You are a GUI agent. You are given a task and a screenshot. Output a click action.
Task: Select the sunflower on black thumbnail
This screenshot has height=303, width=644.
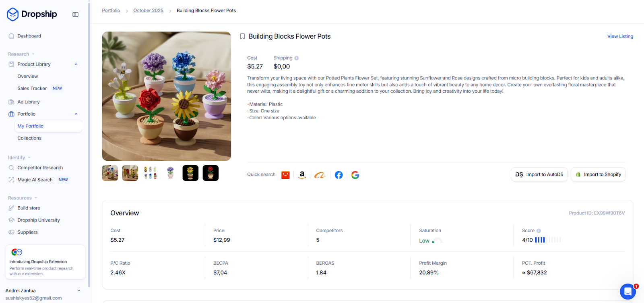[x=190, y=173]
